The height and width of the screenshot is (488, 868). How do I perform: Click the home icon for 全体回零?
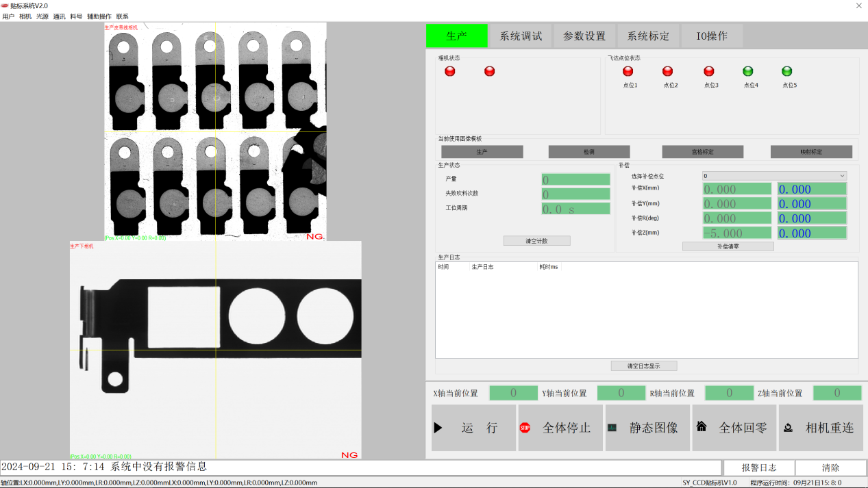pos(701,426)
